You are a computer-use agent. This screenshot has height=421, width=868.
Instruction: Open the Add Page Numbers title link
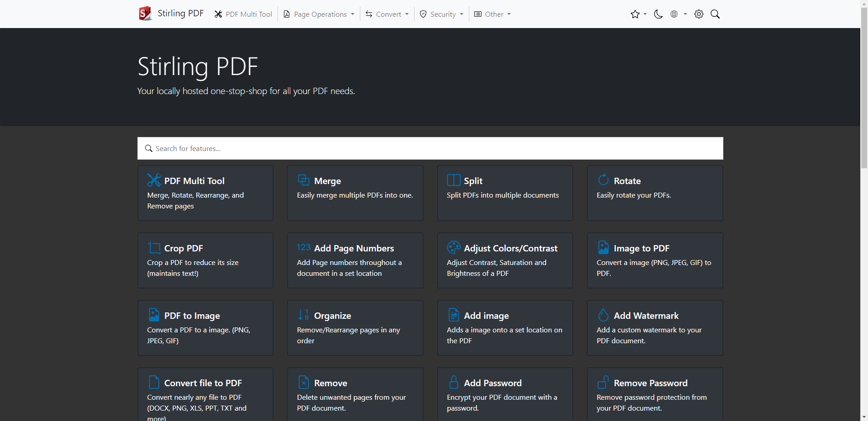(x=354, y=248)
